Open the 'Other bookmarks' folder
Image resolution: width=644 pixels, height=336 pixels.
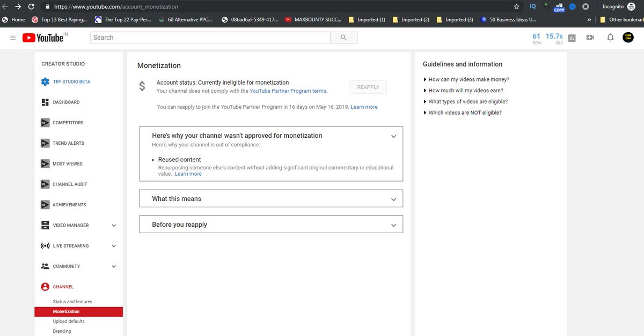pos(621,20)
